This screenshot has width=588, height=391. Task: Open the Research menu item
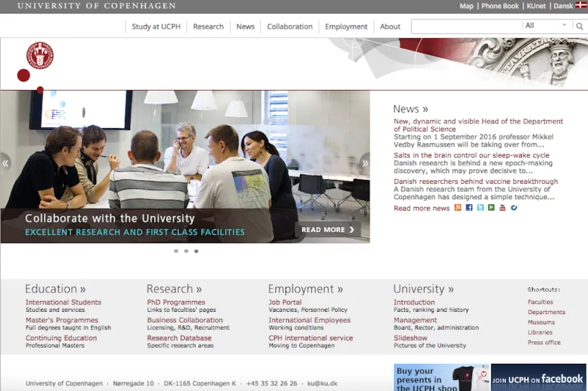(208, 27)
